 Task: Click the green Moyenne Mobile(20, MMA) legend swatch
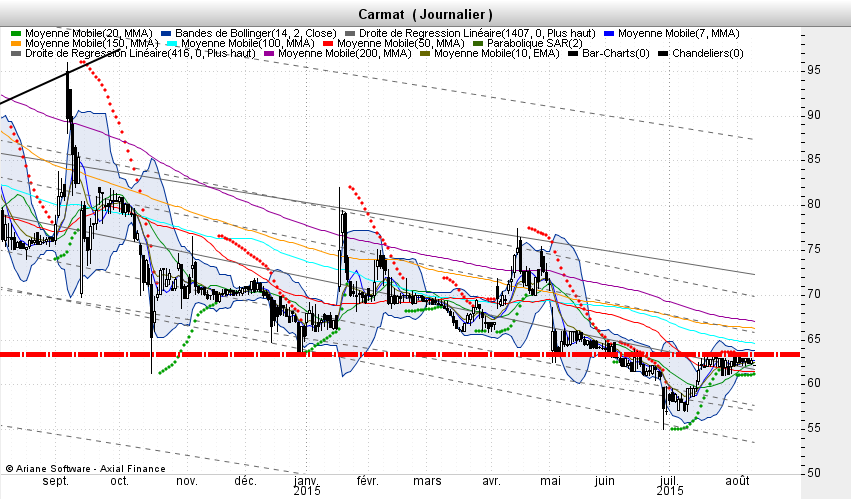click(x=16, y=34)
